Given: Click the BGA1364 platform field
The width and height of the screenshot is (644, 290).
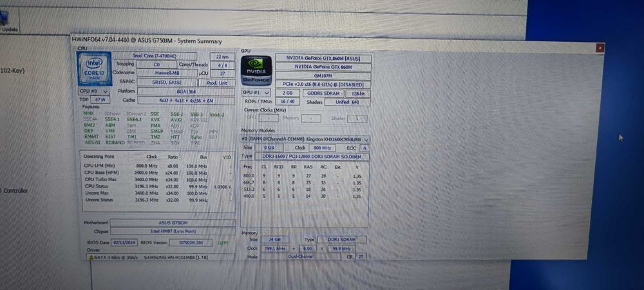Looking at the screenshot, I should [x=186, y=92].
